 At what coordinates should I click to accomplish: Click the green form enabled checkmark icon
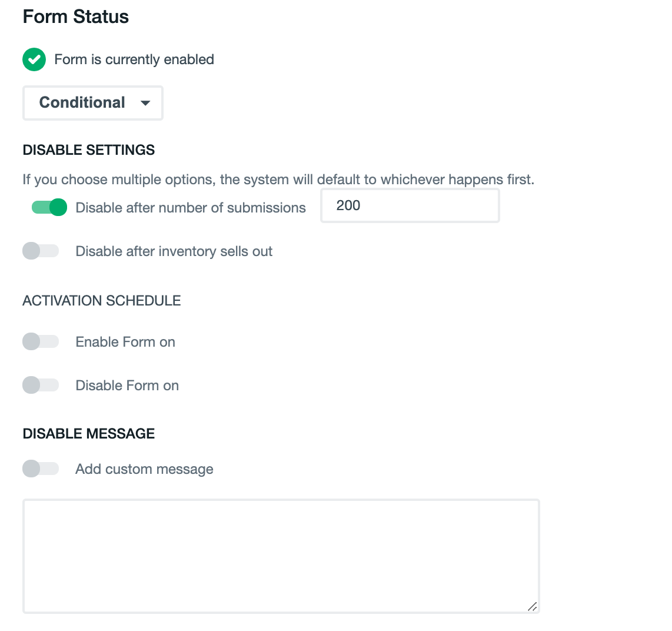coord(34,59)
